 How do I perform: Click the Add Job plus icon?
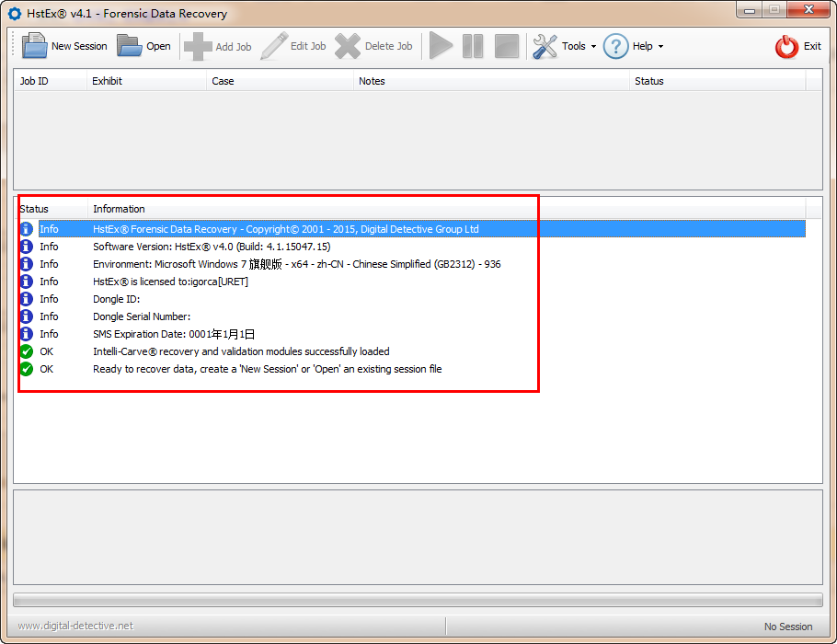tap(198, 46)
